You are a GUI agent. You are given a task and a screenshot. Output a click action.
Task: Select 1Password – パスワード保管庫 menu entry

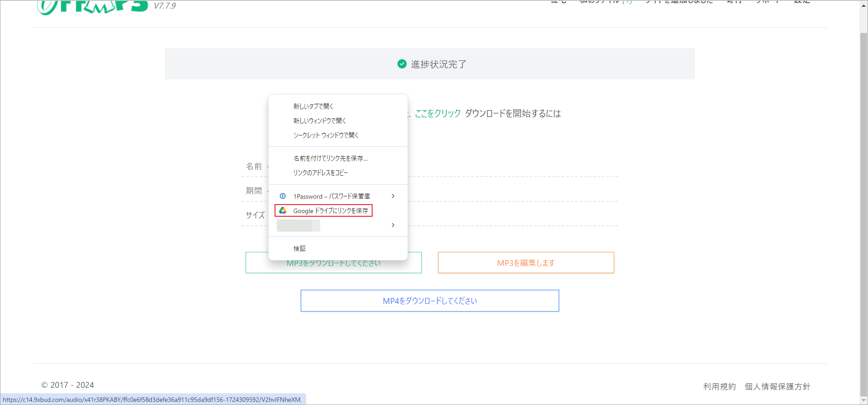click(338, 196)
